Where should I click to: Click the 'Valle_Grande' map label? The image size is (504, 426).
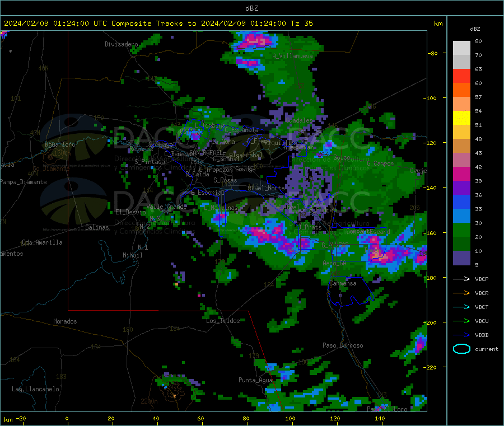(166, 207)
